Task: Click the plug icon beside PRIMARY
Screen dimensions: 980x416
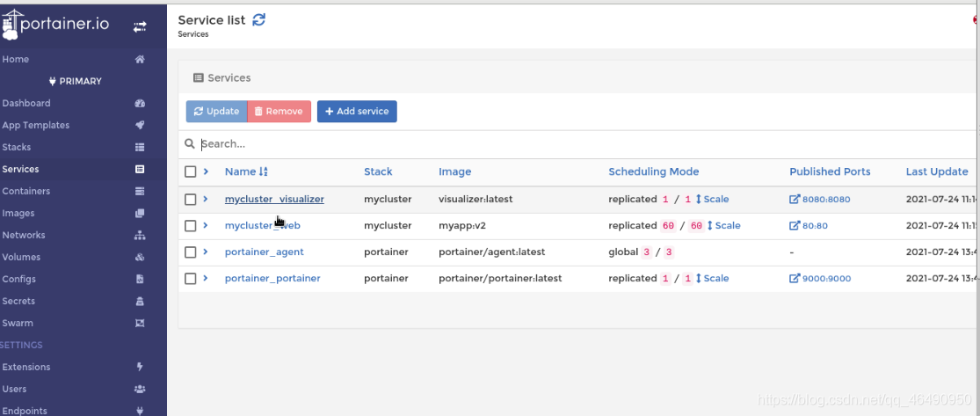Action: click(52, 81)
